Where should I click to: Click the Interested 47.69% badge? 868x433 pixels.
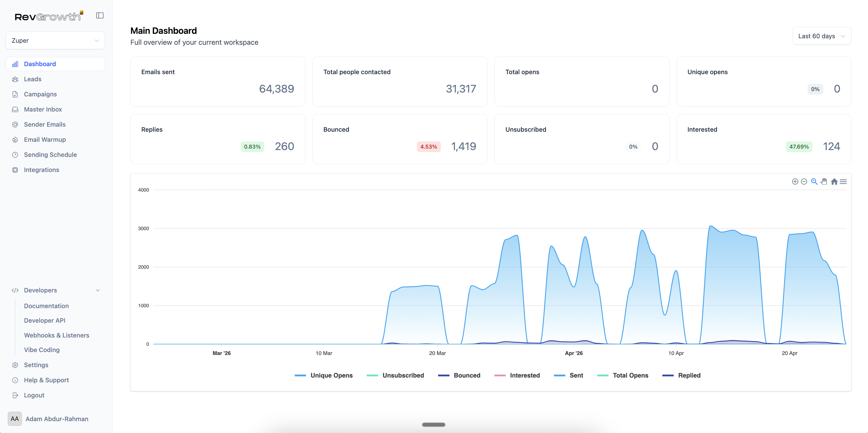coord(799,147)
